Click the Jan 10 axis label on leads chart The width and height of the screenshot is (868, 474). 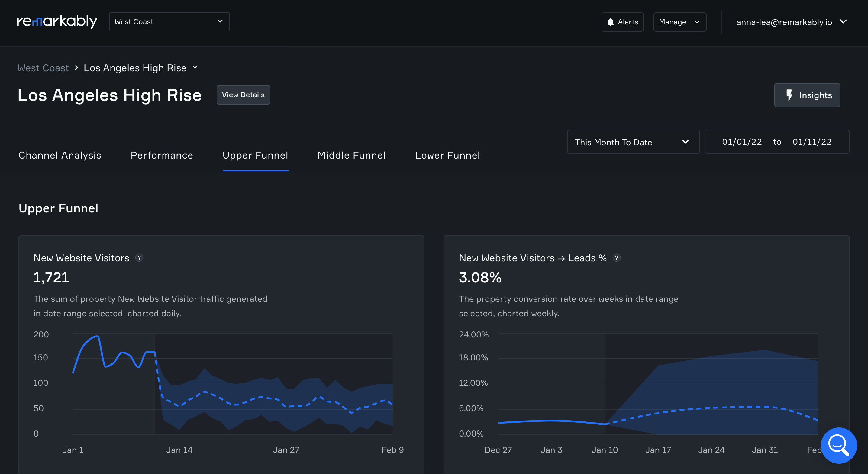click(605, 450)
